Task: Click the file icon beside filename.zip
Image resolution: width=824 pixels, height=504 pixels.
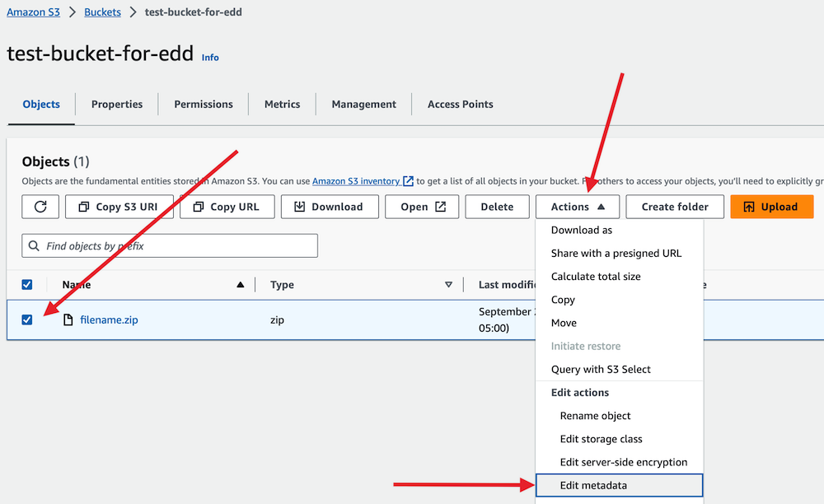Action: 68,320
